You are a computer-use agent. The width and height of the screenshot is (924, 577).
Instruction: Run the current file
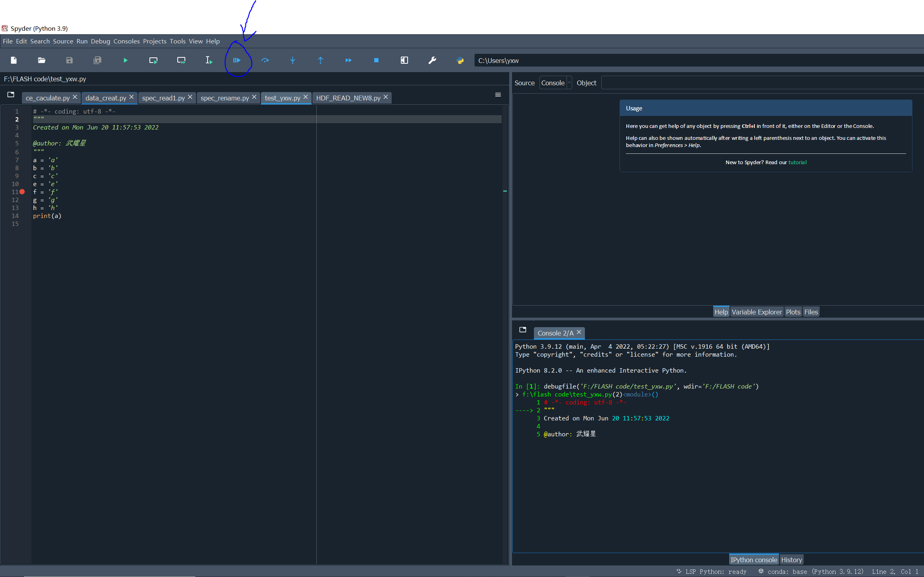click(x=125, y=60)
